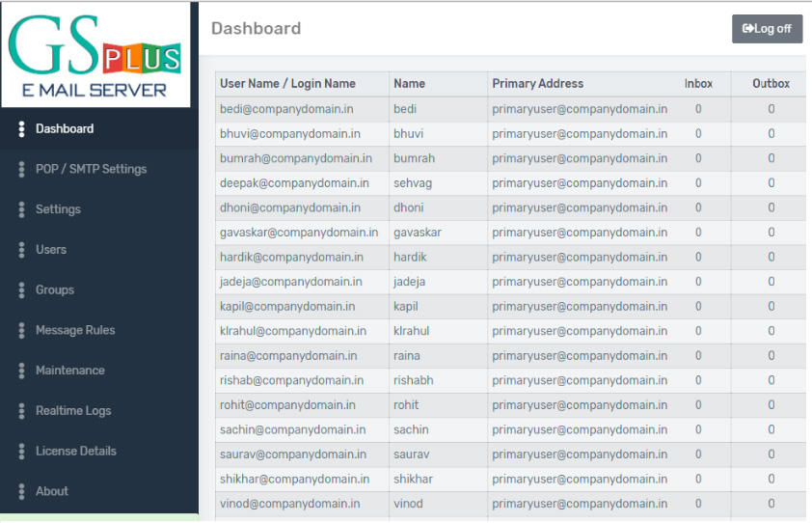Click the Inbox column header
Image resolution: width=812 pixels, height=523 pixels.
point(698,84)
